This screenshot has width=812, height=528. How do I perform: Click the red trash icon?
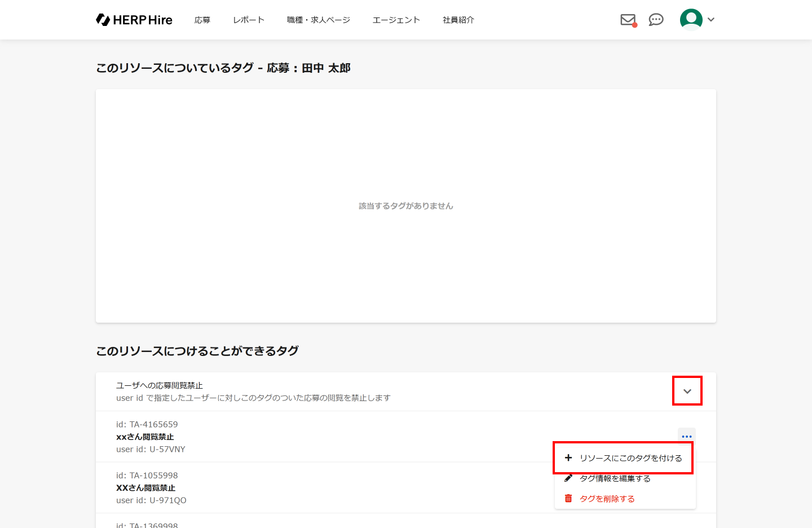click(x=568, y=499)
